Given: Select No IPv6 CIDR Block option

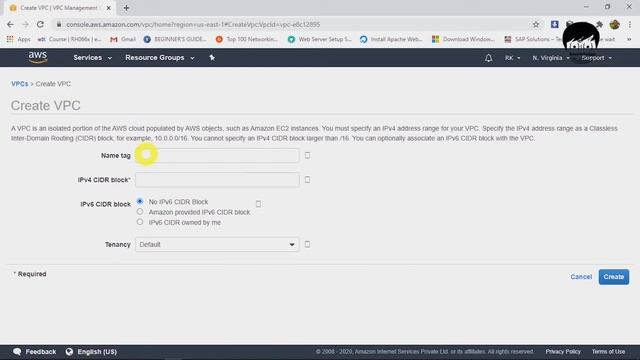Looking at the screenshot, I should [140, 201].
